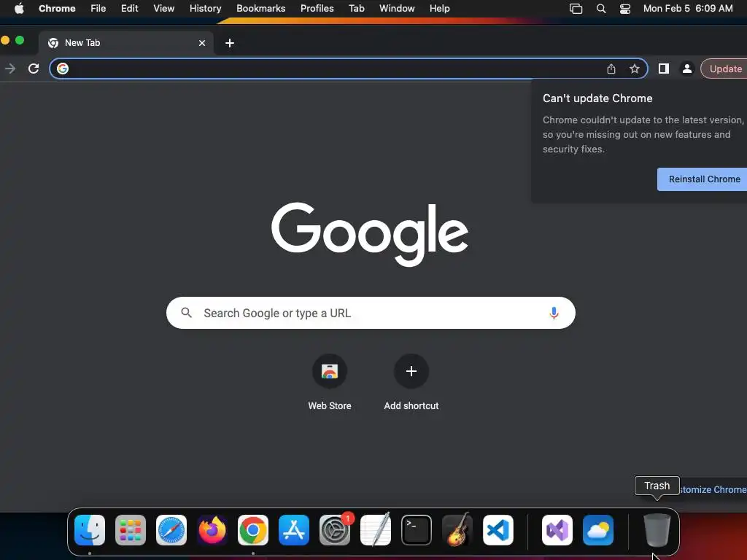Open Spotlight search in the menu bar
The height and width of the screenshot is (560, 747).
pos(601,9)
